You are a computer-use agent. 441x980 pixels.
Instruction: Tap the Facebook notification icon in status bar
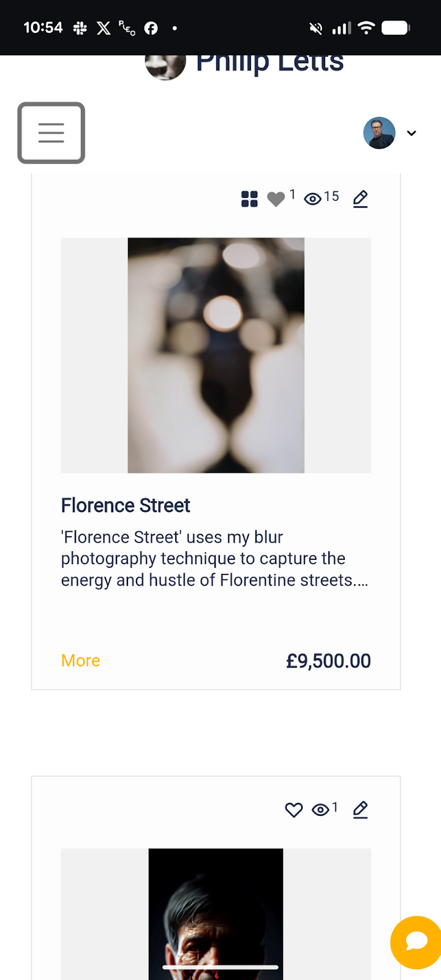[x=151, y=28]
